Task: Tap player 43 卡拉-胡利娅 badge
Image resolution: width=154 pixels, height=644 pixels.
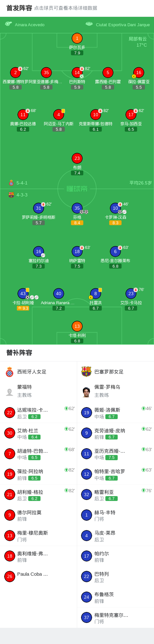Action: tap(23, 294)
